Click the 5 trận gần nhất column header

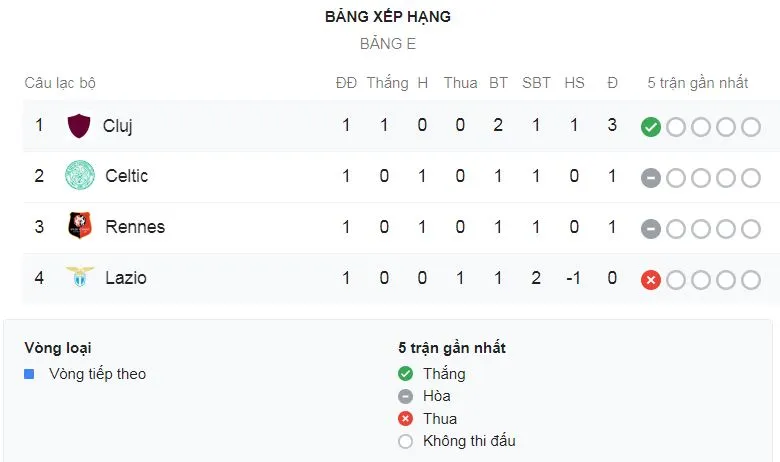tap(698, 83)
